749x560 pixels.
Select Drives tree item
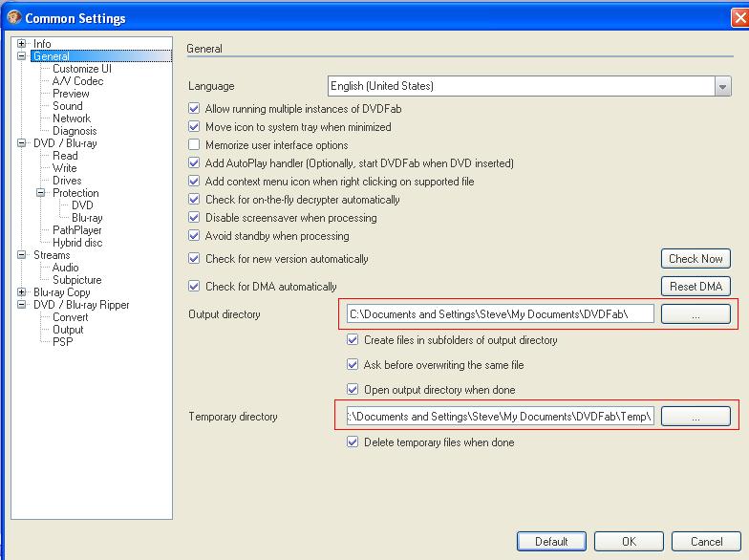coord(67,180)
